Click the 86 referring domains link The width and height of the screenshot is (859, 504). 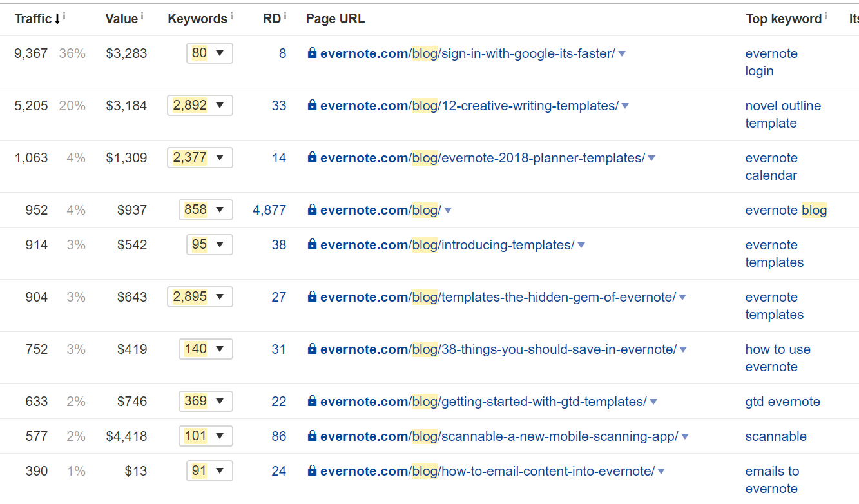[x=279, y=436]
